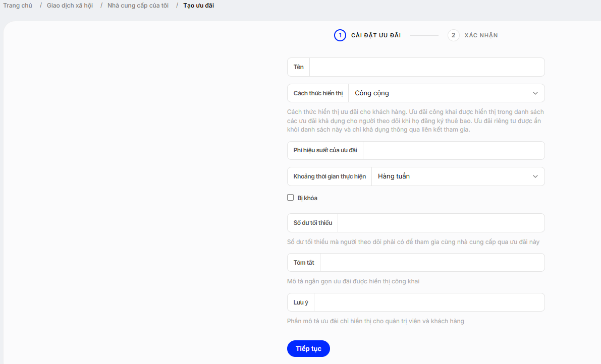Screen dimensions: 601x364
Task: Select the CÀI ĐẶT ƯU ĐÃI step
Action: (x=375, y=35)
